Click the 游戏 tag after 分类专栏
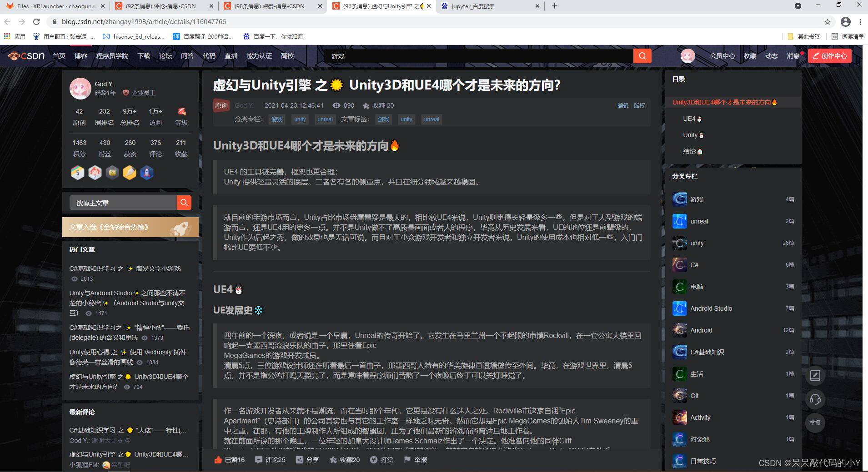This screenshot has width=868, height=472. click(277, 119)
